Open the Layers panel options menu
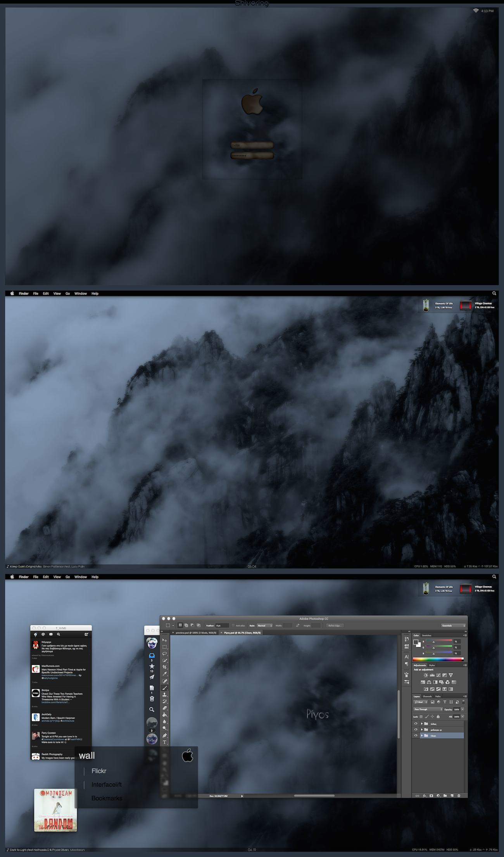This screenshot has height=857, width=504. pyautogui.click(x=465, y=696)
